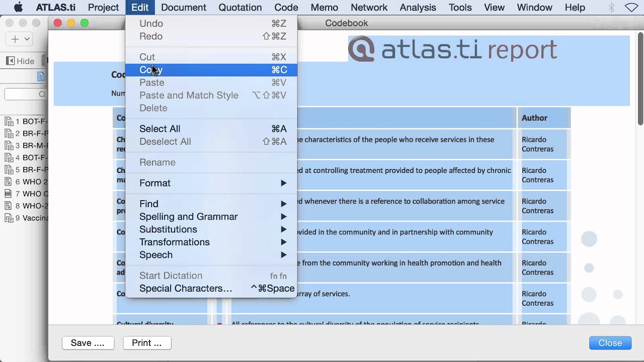This screenshot has height=362, width=644.
Task: Select document 8 WHO-2 in list
Action: coord(26,206)
